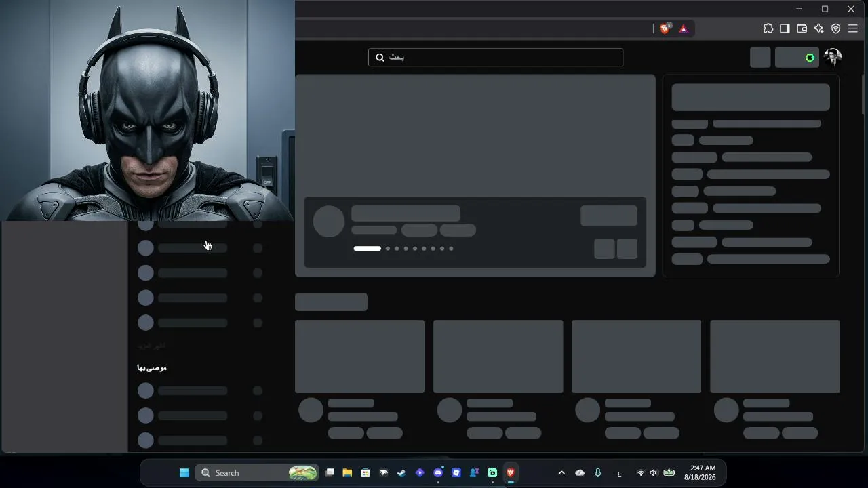Open the 2:47 AM clock and calendar
The width and height of the screenshot is (868, 488).
click(x=700, y=472)
